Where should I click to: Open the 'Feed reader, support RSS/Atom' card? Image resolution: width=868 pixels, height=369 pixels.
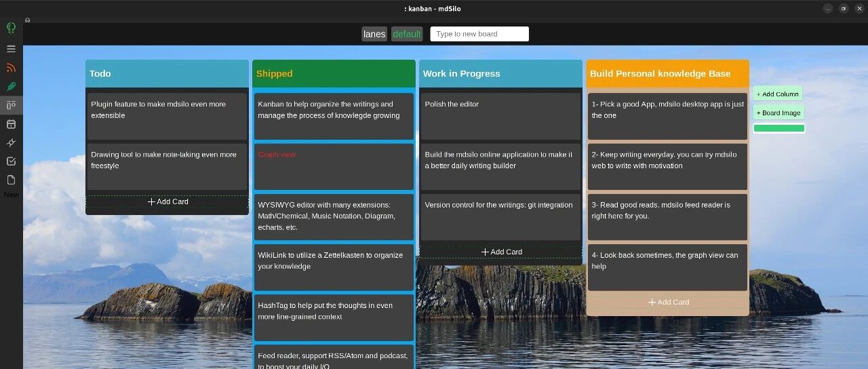(334, 357)
